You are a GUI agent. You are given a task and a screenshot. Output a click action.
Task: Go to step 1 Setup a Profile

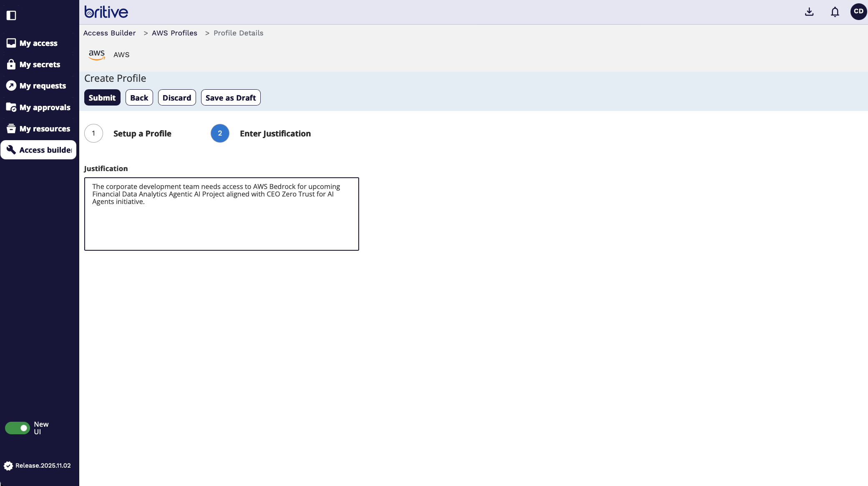94,133
